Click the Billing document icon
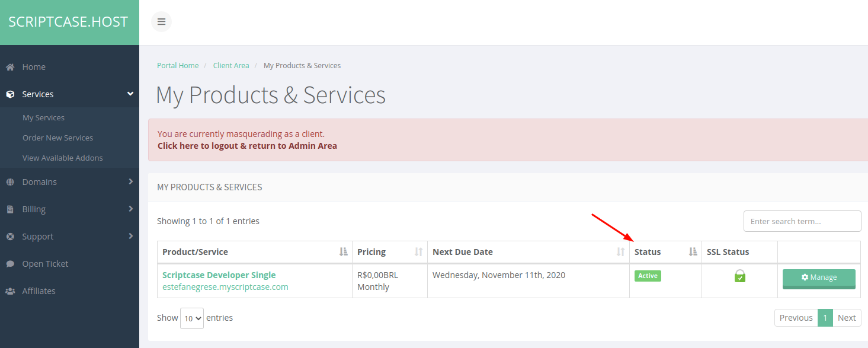Viewport: 868px width, 348px height. [10, 209]
